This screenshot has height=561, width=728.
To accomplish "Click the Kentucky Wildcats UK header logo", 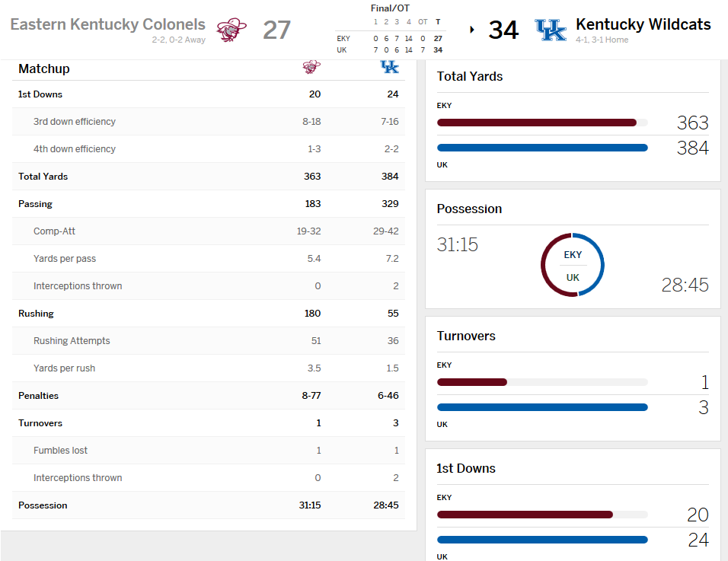I will [551, 30].
